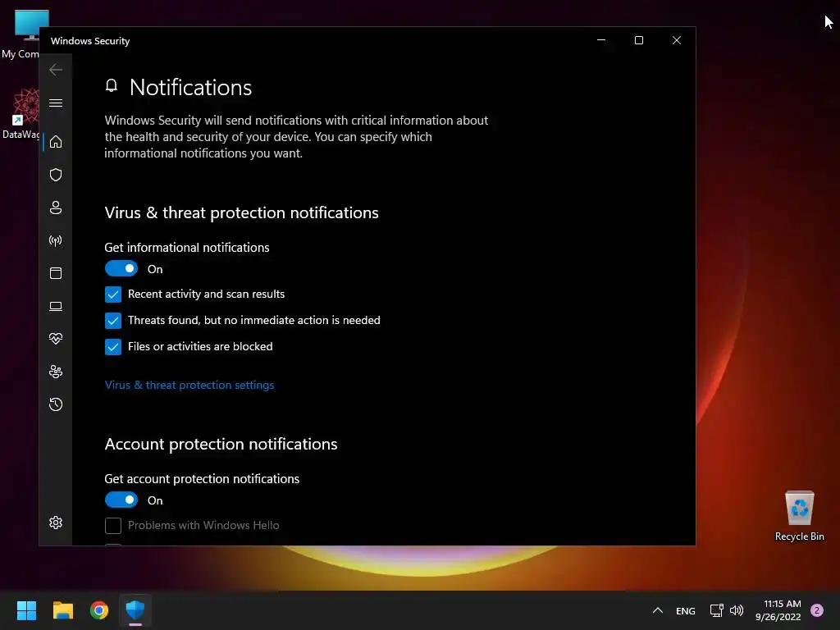Viewport: 840px width, 630px height.
Task: Click ENG language indicator
Action: [685, 610]
